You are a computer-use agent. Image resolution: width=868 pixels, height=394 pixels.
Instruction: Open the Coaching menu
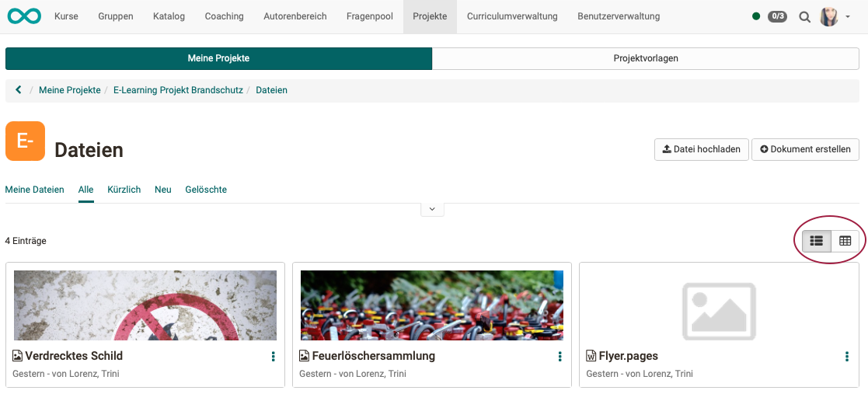click(225, 16)
